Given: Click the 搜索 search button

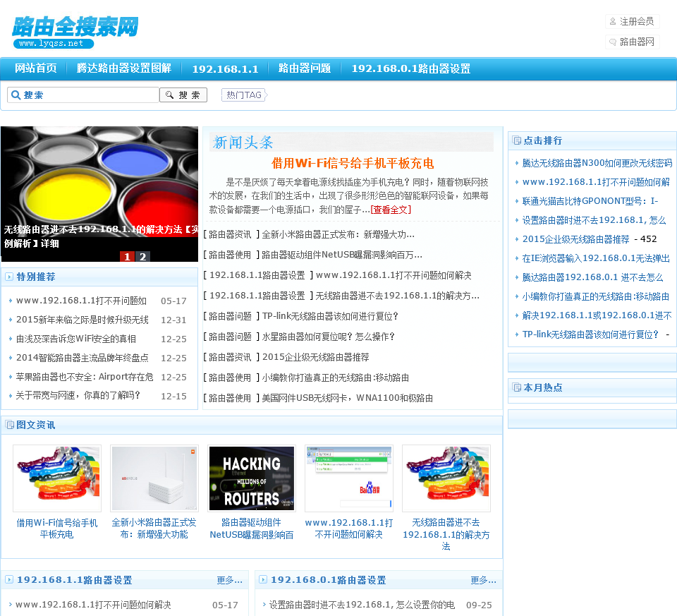Looking at the screenshot, I should pos(183,95).
